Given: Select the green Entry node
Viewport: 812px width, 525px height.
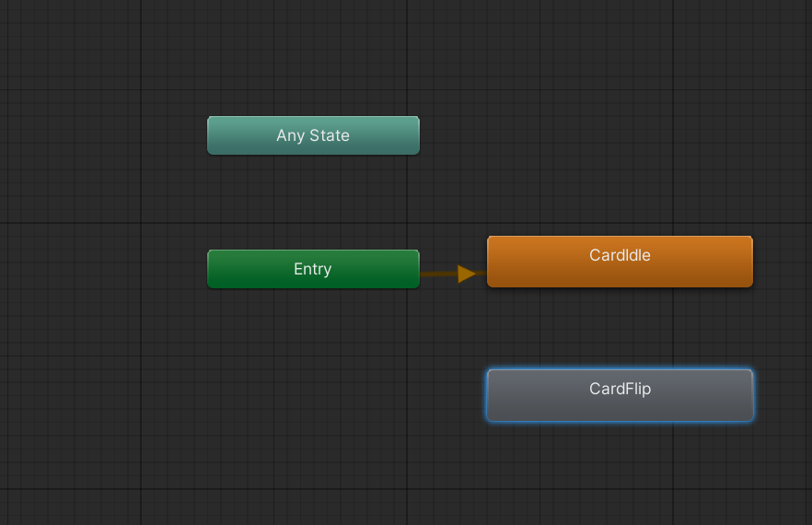Looking at the screenshot, I should click(313, 269).
